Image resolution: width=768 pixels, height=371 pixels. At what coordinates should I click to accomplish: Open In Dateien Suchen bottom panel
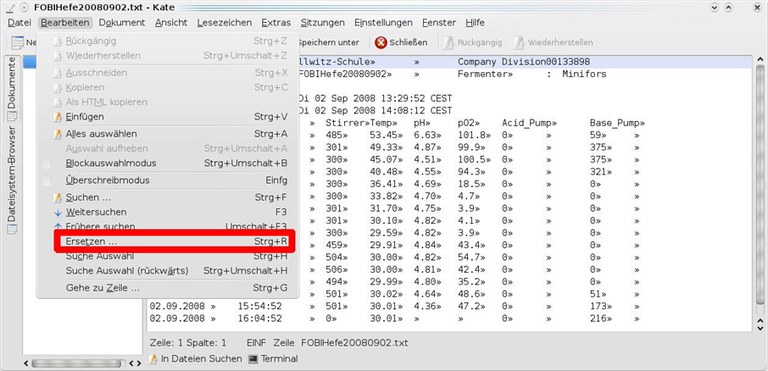pos(195,359)
